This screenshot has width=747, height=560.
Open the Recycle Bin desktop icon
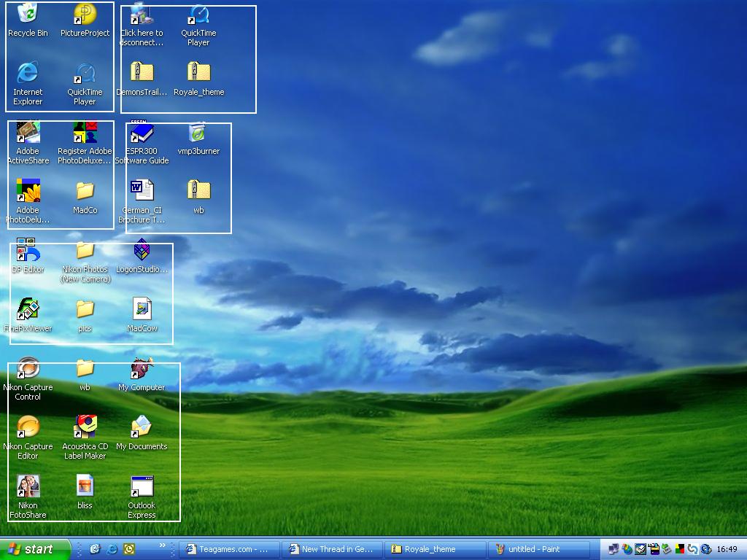click(x=28, y=14)
